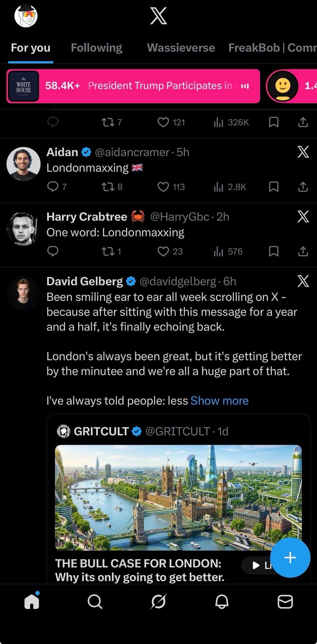Open direct messages envelope icon
This screenshot has width=317, height=644.
pos(285,601)
